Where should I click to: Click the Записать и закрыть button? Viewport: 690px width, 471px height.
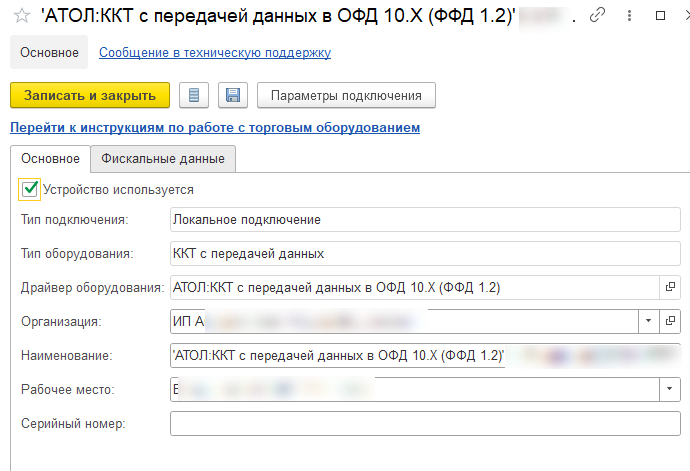pyautogui.click(x=90, y=95)
